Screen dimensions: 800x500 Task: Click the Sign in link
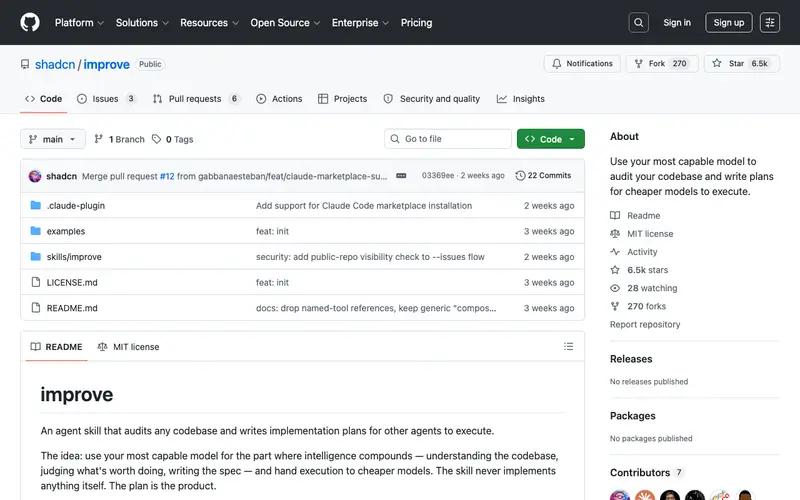pyautogui.click(x=677, y=22)
